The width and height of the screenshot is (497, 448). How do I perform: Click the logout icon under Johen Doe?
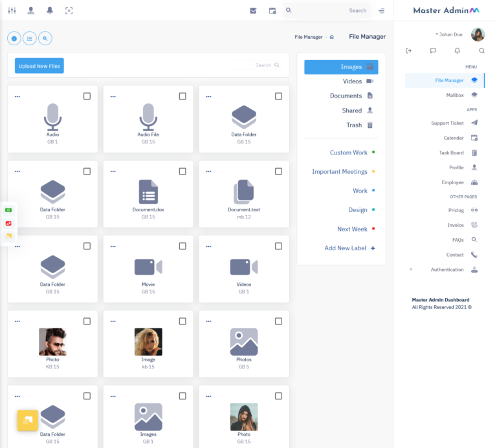408,50
